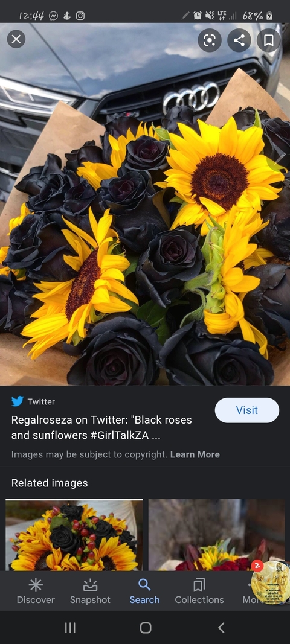The image size is (290, 644).
Task: Tap the Android recent apps button
Action: click(70, 627)
